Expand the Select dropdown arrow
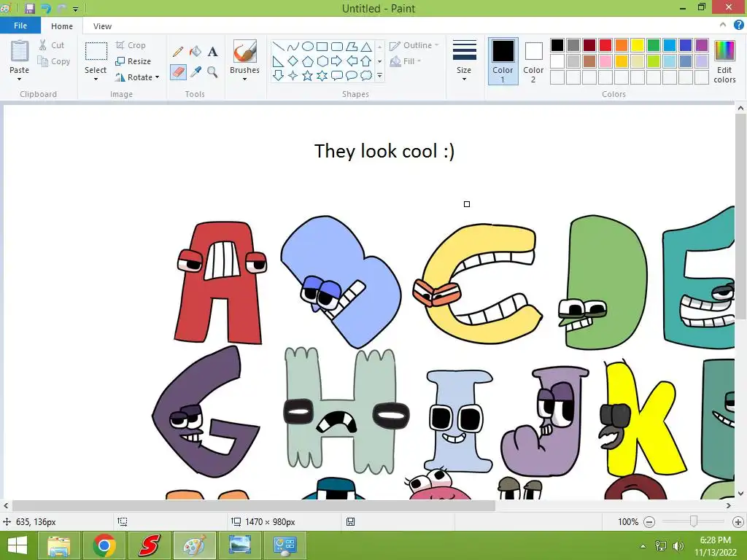 pos(96,79)
